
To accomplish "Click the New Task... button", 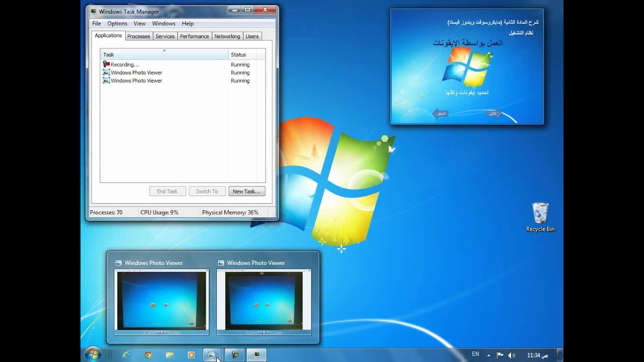I will click(247, 192).
